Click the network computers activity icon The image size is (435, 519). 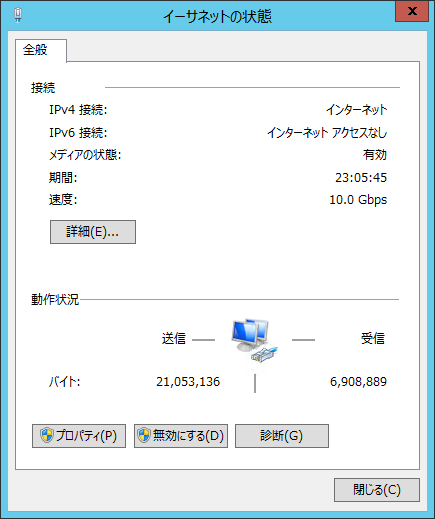click(x=255, y=341)
